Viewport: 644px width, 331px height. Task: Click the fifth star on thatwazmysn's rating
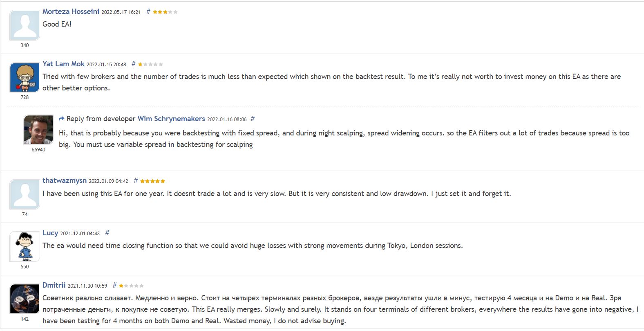163,180
